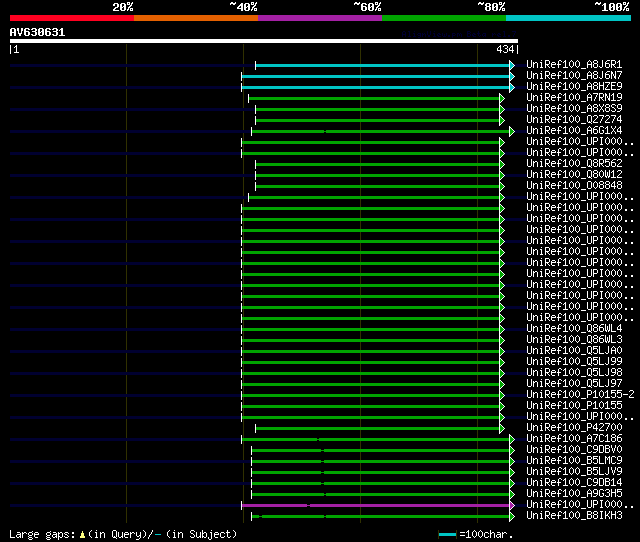
Task: Click the green arrowhead of the O08848 alignment
Action: pyautogui.click(x=502, y=187)
